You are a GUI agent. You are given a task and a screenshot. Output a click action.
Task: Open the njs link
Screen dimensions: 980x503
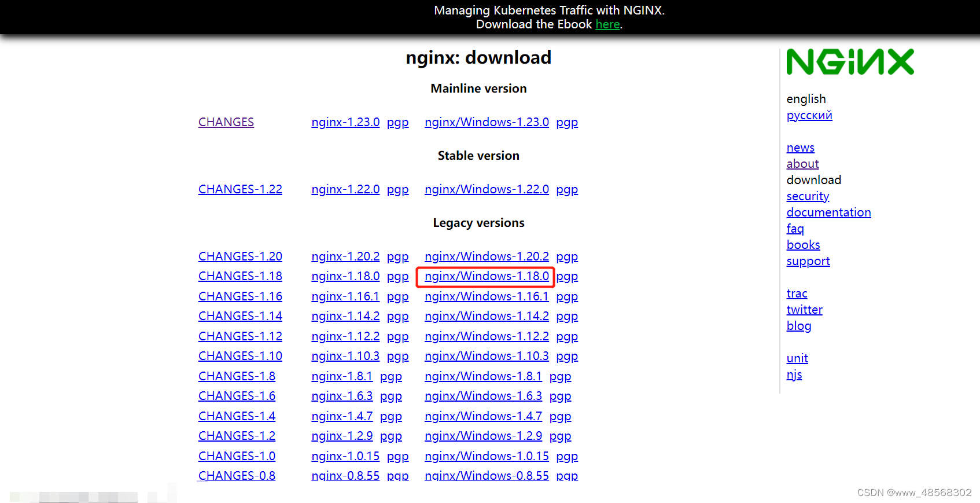pos(794,375)
